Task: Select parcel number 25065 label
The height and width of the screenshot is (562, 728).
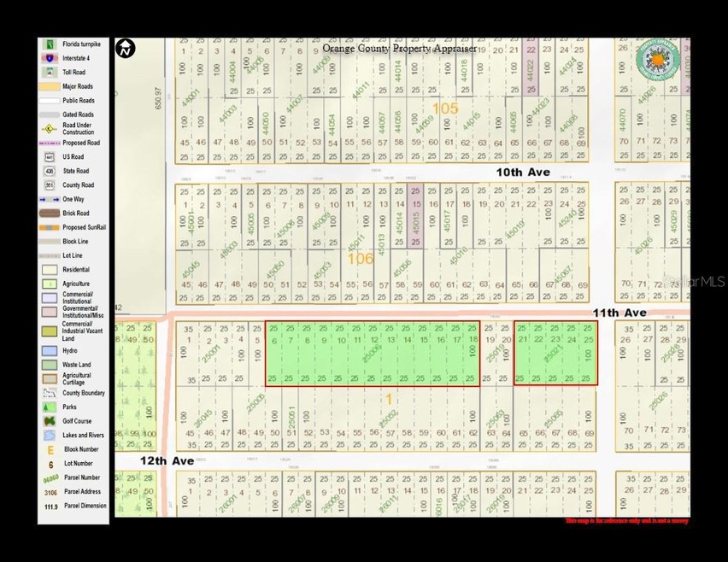Action: 552,419
